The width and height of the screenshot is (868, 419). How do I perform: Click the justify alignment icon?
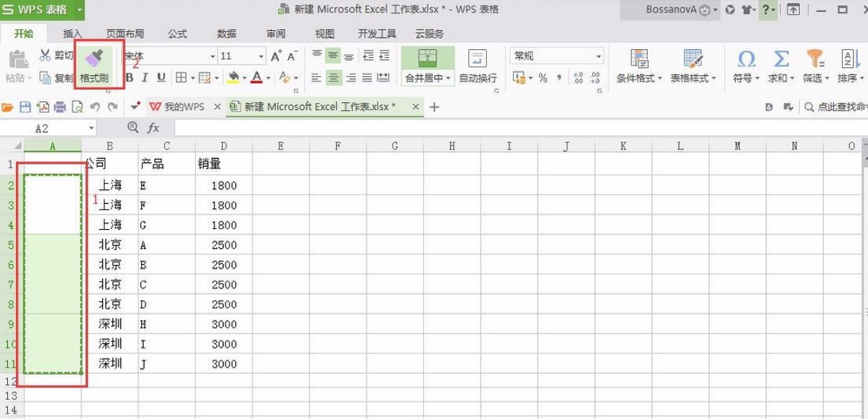(x=366, y=78)
